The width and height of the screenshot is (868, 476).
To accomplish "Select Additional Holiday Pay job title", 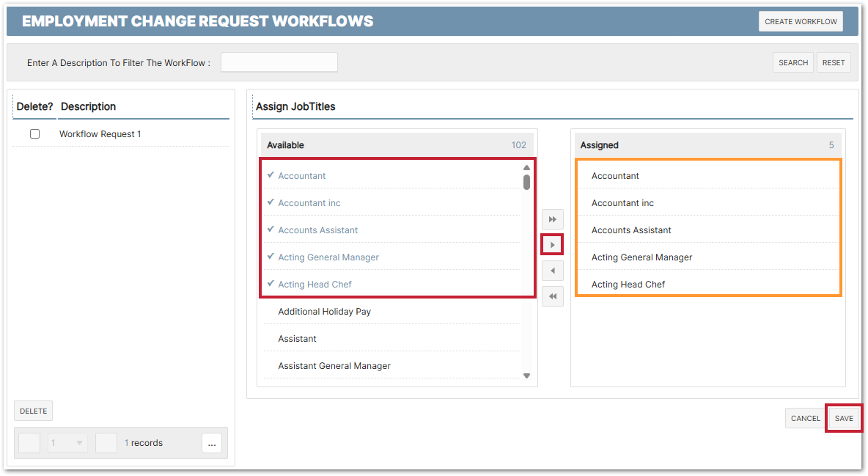I will 324,312.
